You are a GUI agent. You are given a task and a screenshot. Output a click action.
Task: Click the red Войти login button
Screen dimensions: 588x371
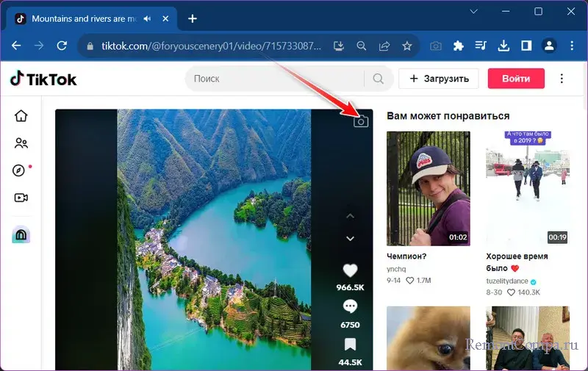[516, 79]
